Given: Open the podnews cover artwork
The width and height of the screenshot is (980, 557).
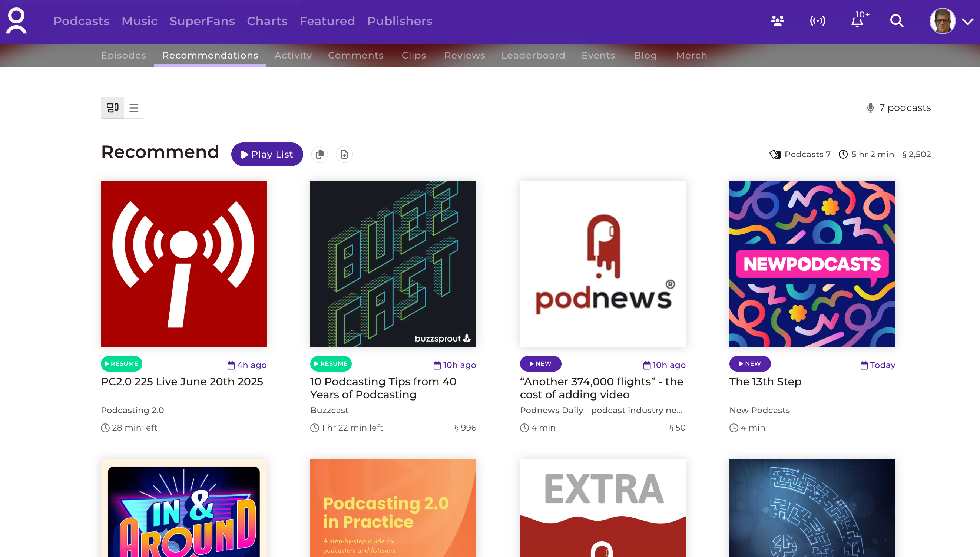Looking at the screenshot, I should 603,264.
